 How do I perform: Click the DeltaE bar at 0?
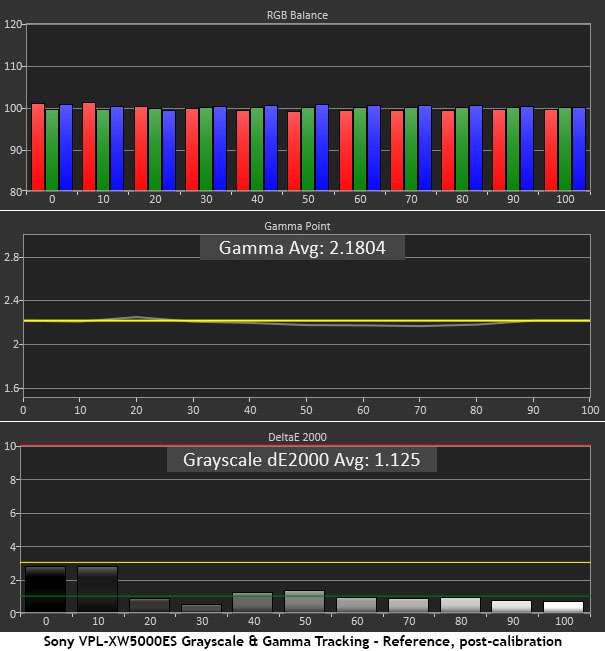[x=45, y=589]
